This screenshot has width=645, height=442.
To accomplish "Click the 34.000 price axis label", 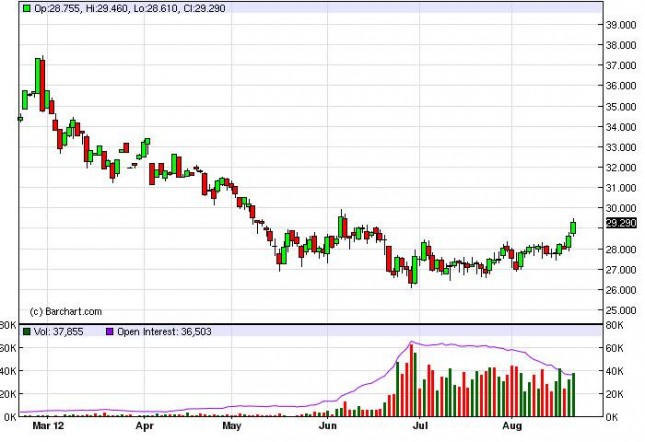I will [x=621, y=127].
